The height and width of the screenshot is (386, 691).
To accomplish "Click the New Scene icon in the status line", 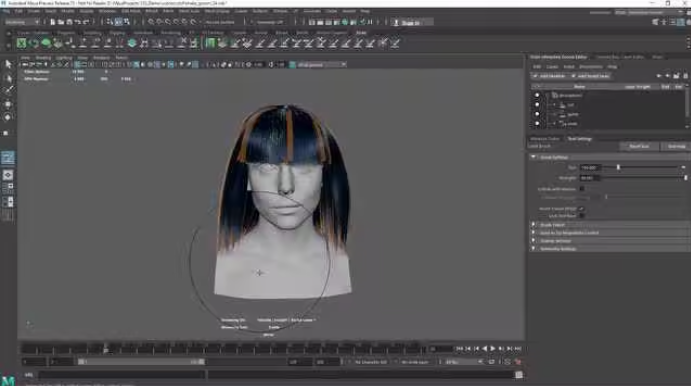I will tap(52, 22).
